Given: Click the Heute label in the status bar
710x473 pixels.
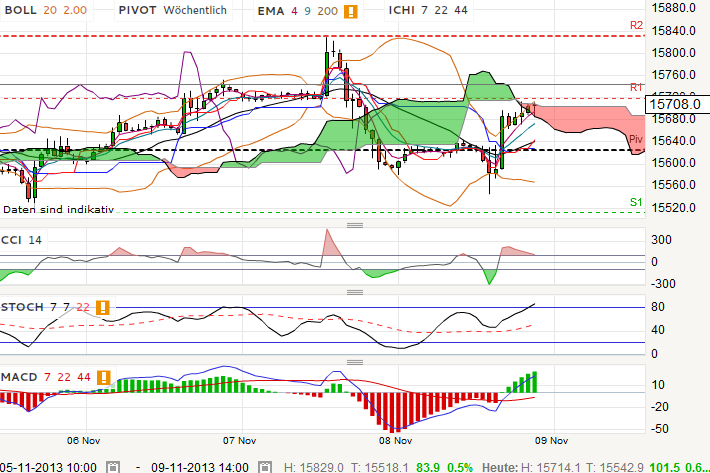Looking at the screenshot, I should [500, 467].
